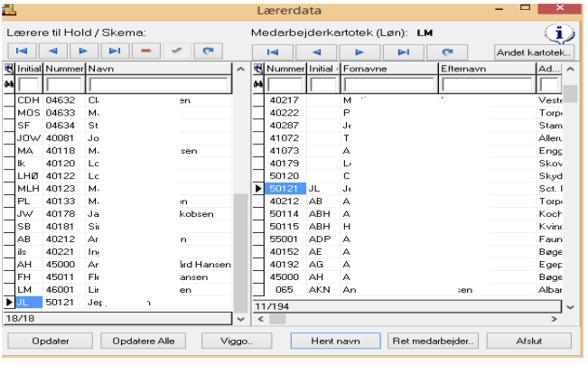Open Andet kartotek dialog
This screenshot has height=365, width=588.
[x=534, y=52]
